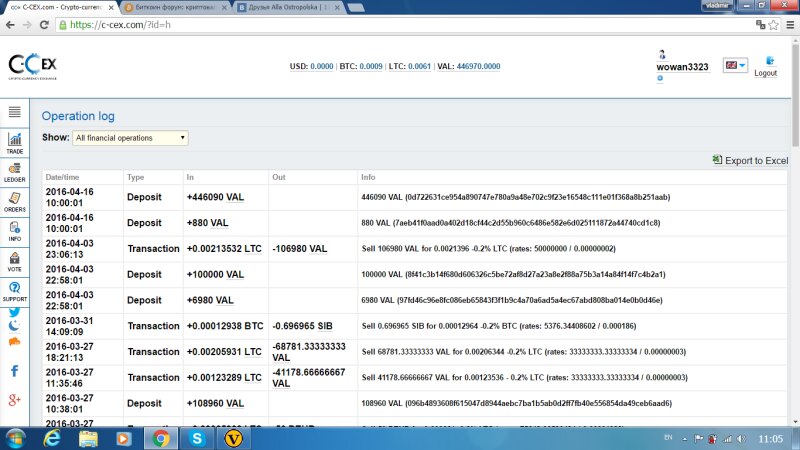Click the Twitter bird icon
Image resolution: width=800 pixels, height=450 pixels.
click(x=15, y=311)
